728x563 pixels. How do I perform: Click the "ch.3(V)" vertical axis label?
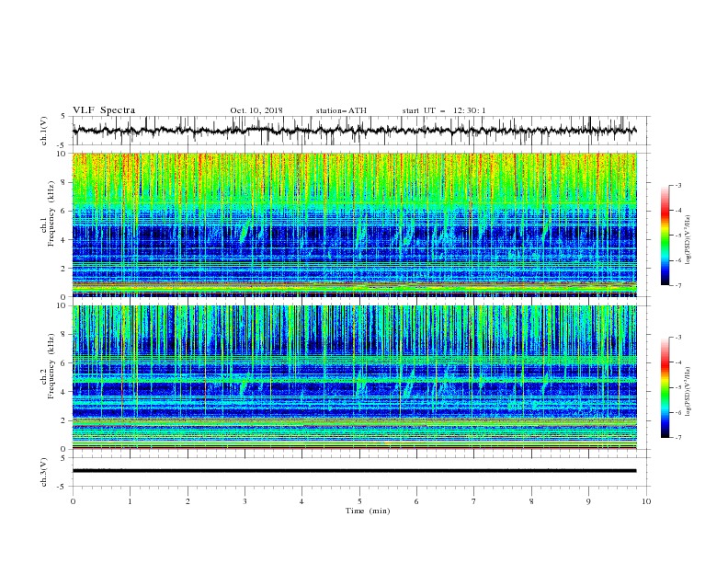pyautogui.click(x=44, y=472)
